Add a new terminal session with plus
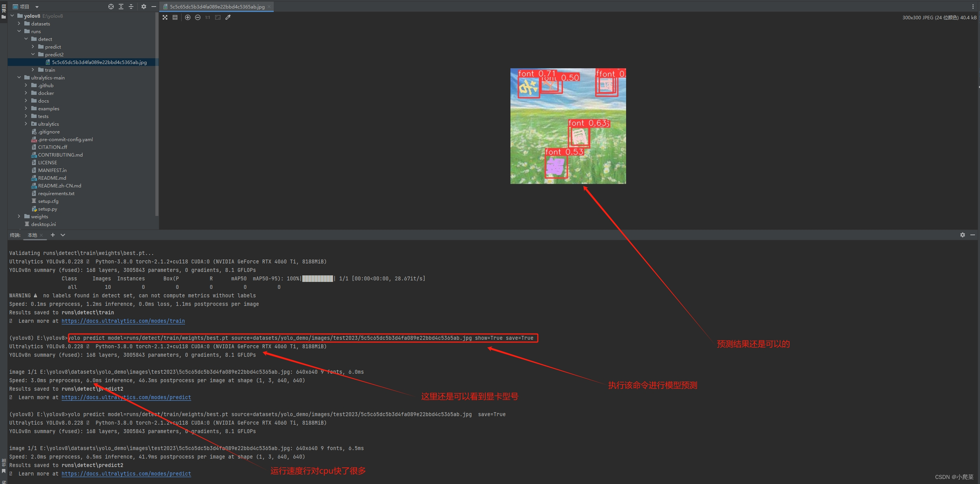980x484 pixels. (53, 235)
